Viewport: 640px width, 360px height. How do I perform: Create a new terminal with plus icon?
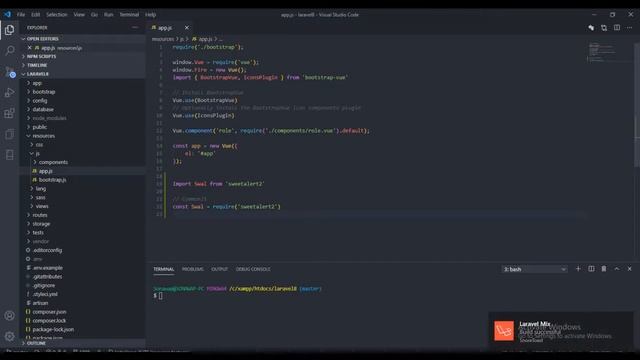click(578, 269)
